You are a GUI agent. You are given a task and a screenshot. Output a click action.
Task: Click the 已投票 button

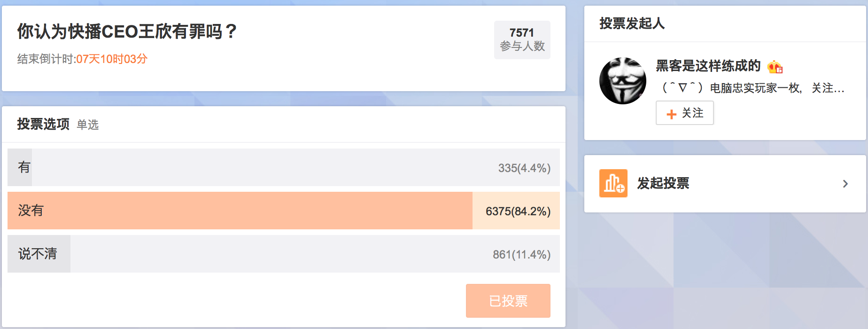[508, 301]
